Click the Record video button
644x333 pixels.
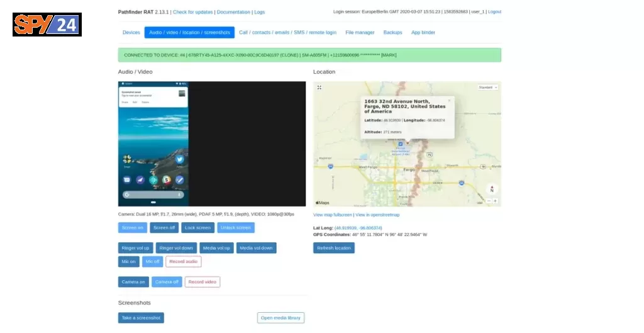click(203, 281)
